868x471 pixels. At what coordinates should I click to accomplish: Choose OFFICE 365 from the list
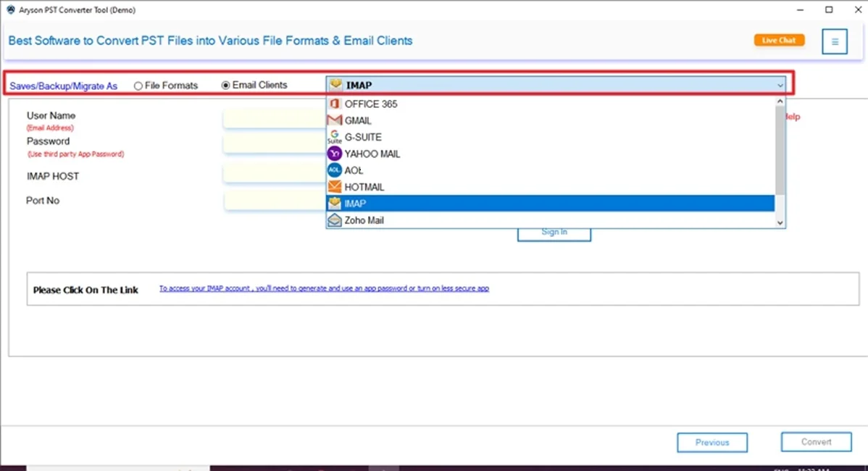550,104
